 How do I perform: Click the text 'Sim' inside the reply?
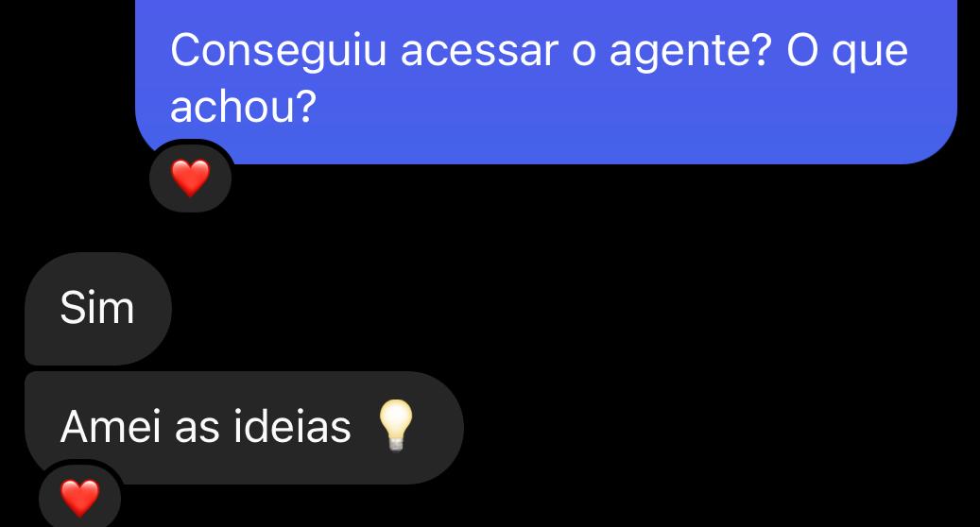pyautogui.click(x=97, y=308)
